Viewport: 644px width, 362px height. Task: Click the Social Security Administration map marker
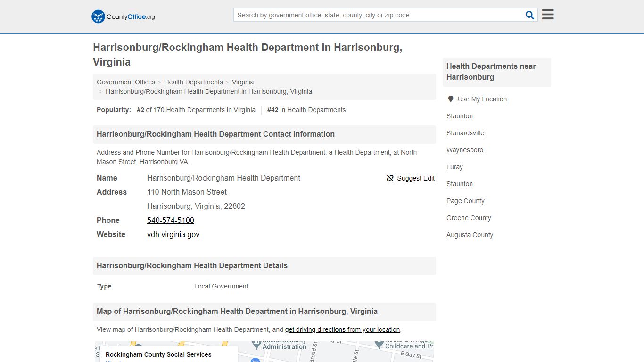[256, 345]
